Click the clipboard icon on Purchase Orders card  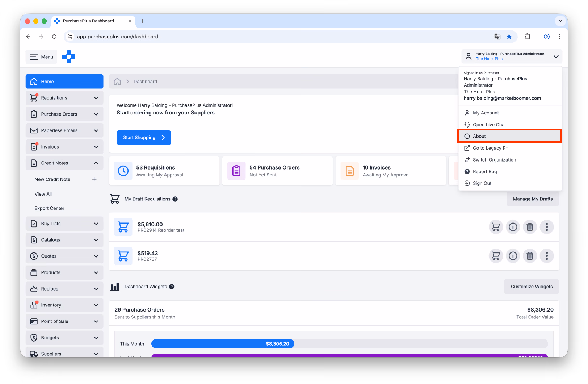[236, 171]
